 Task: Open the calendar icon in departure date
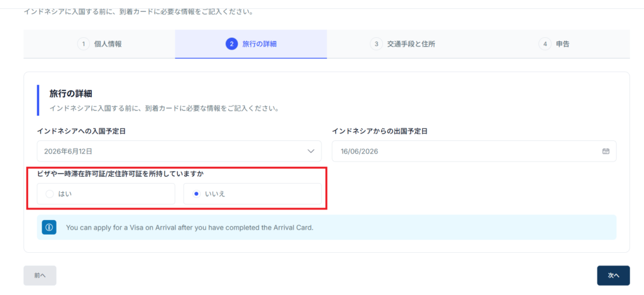[606, 151]
